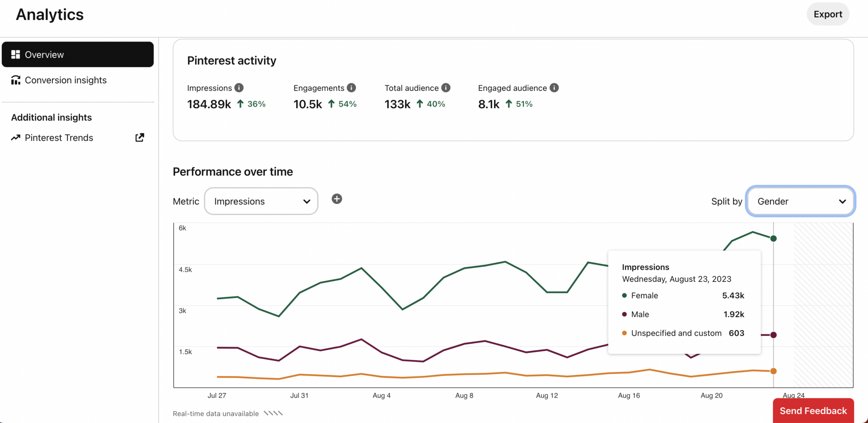The height and width of the screenshot is (423, 868).
Task: Click the Send Feedback button
Action: point(812,411)
